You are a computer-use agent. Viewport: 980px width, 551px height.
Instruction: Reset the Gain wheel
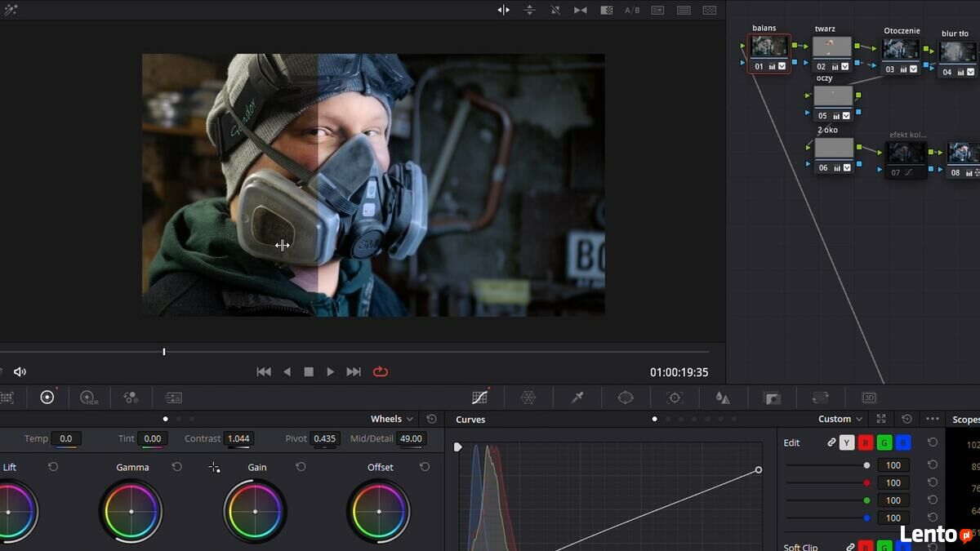(301, 467)
